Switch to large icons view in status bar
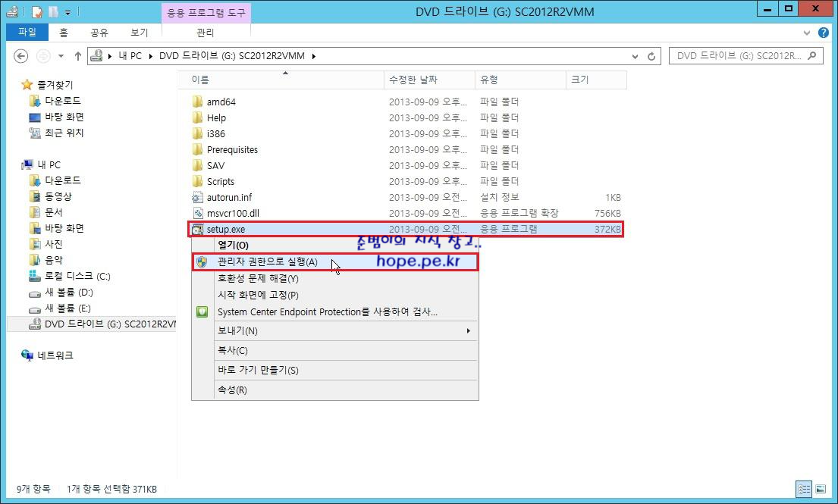The width and height of the screenshot is (838, 504). [x=821, y=489]
